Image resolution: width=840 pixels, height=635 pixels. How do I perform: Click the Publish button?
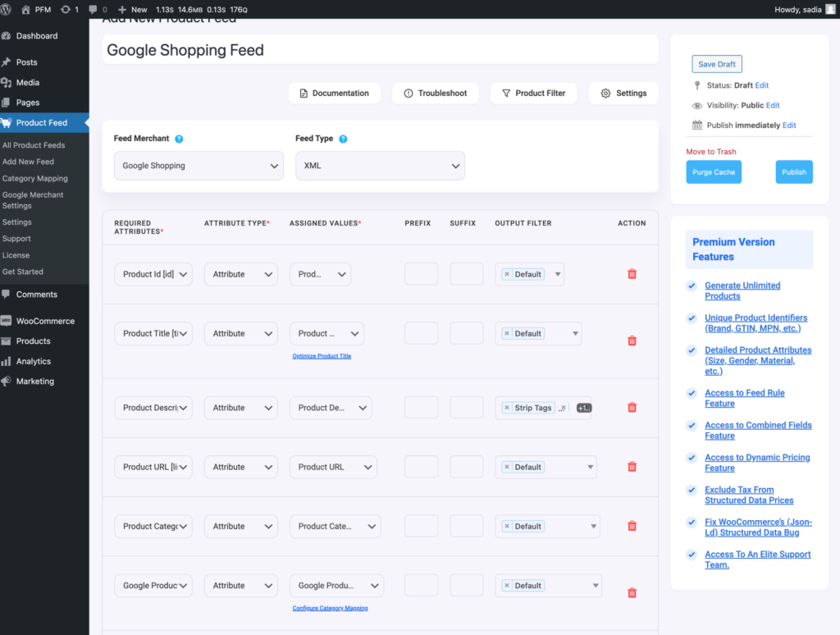coord(794,172)
